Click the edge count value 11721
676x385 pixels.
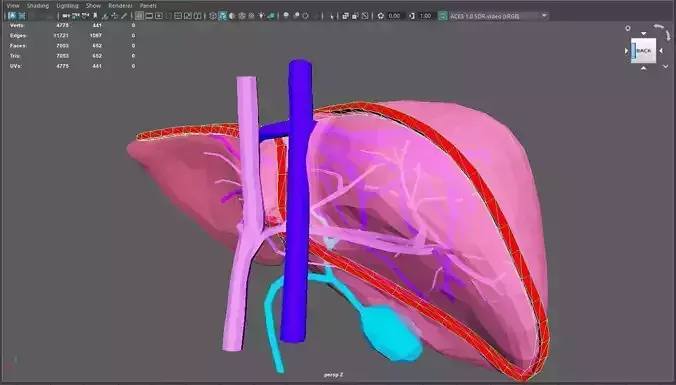click(61, 35)
